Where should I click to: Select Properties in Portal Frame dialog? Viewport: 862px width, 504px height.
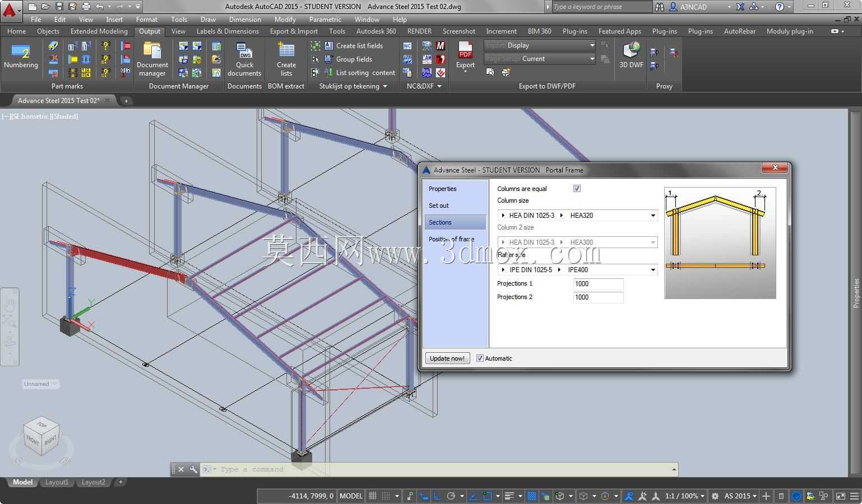coord(455,189)
